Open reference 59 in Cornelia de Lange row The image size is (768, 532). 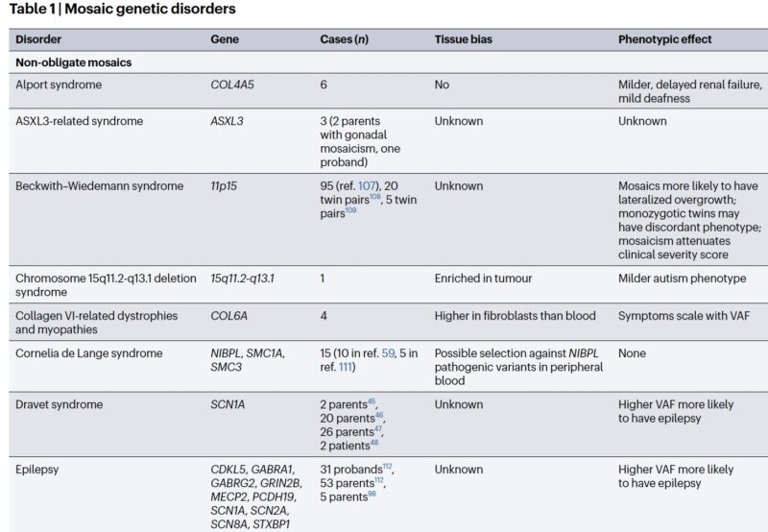pyautogui.click(x=388, y=353)
